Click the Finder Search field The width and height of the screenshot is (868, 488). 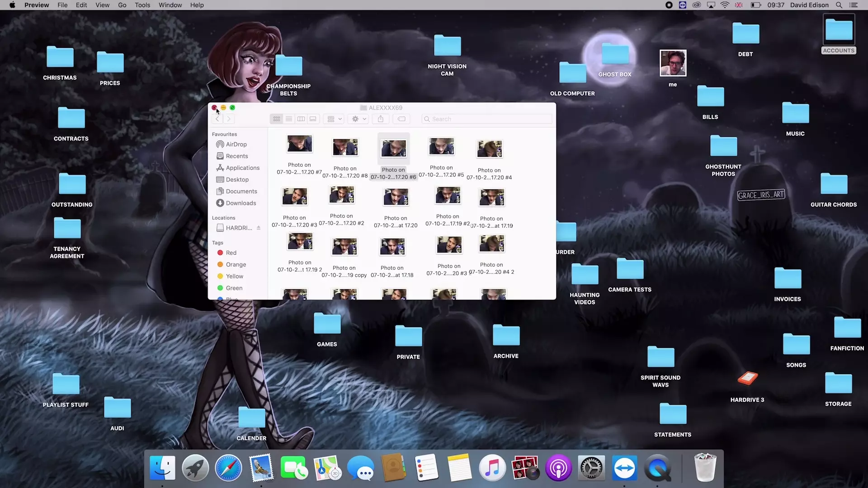(487, 119)
